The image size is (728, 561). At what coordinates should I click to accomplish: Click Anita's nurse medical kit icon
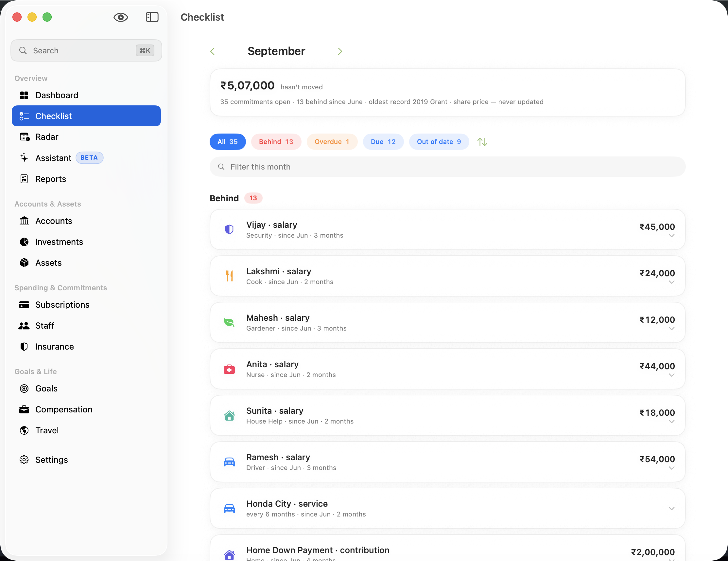229,369
